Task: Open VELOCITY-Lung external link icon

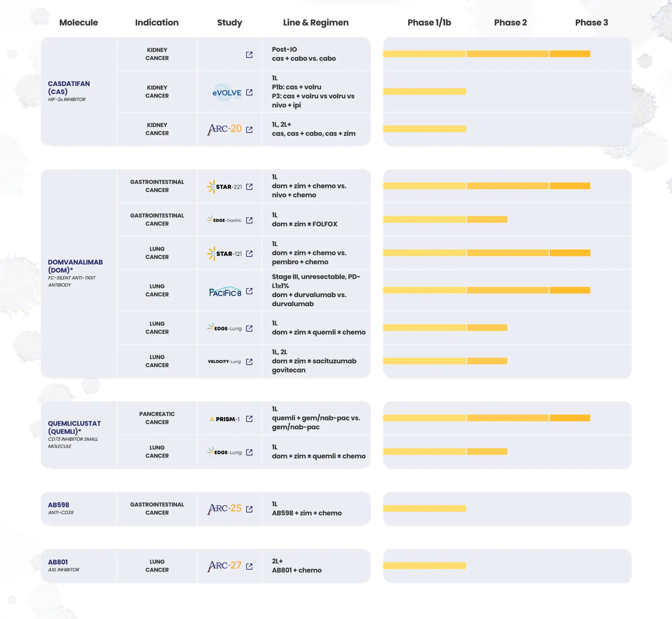Action: coord(249,362)
